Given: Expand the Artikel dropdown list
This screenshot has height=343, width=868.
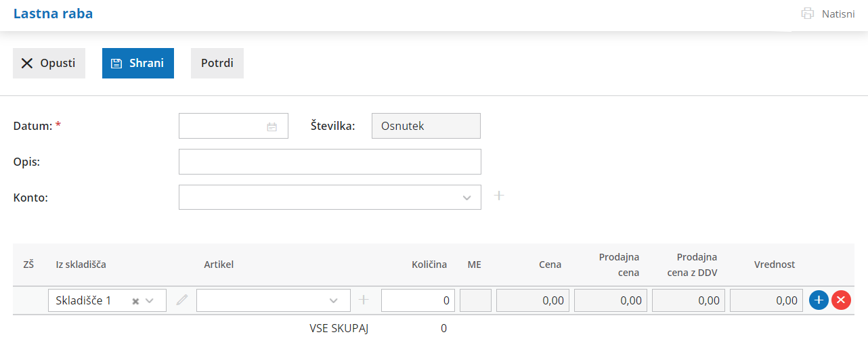Looking at the screenshot, I should pos(333,300).
